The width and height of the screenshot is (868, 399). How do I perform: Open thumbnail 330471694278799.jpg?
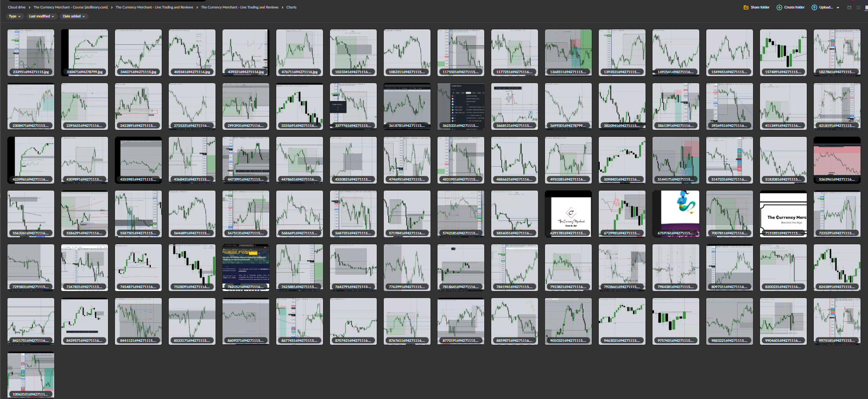(85, 52)
